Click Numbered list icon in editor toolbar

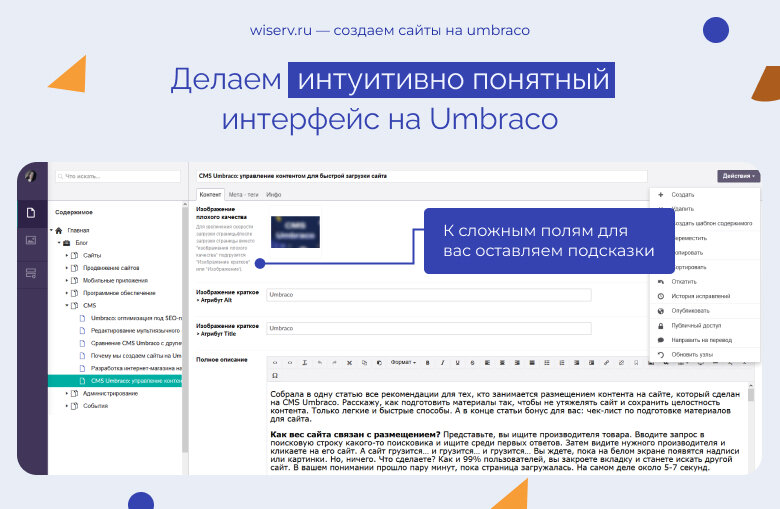point(562,363)
